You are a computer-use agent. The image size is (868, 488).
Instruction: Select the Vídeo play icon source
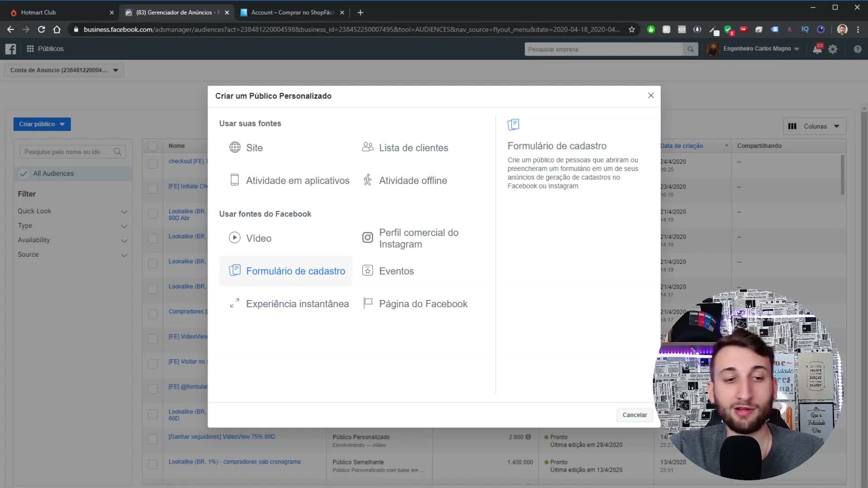click(x=234, y=238)
